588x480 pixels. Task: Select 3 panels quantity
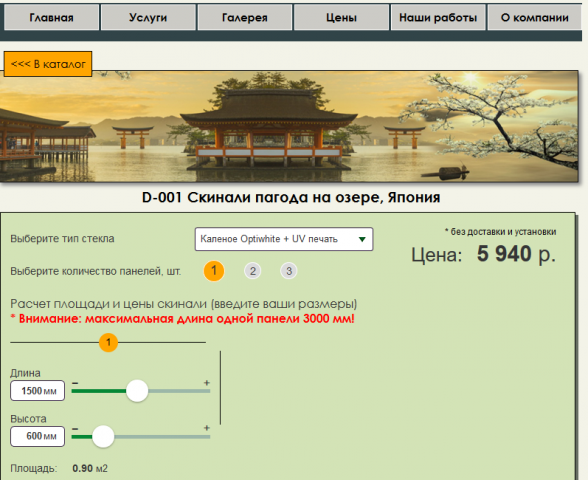[289, 271]
